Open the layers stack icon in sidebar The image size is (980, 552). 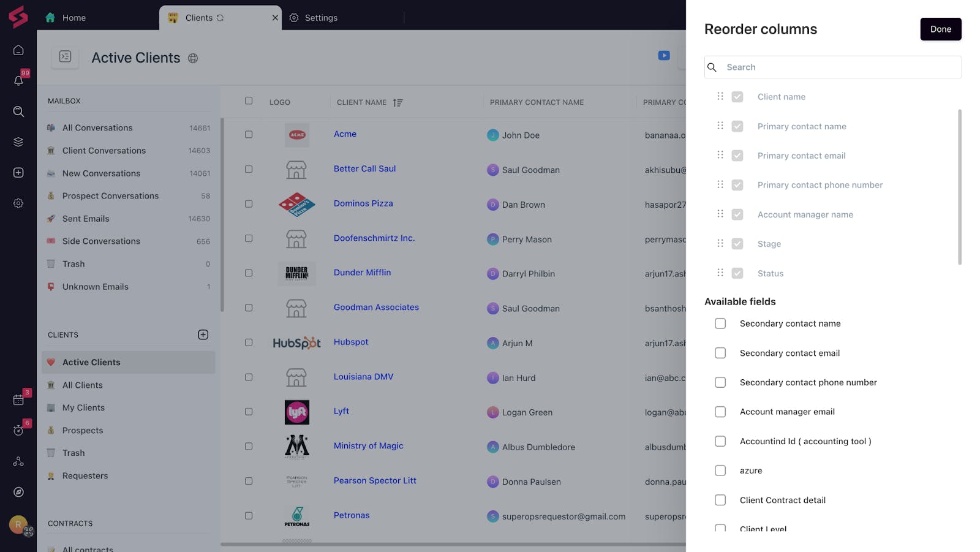18,142
